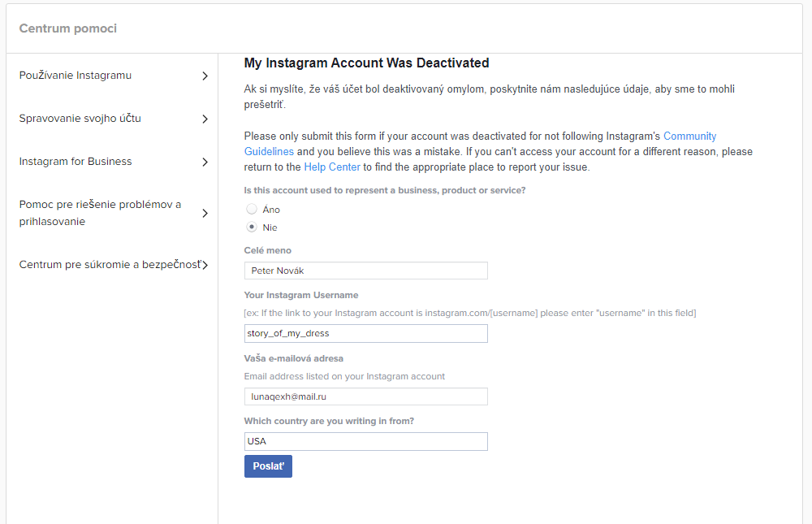812x524 pixels.
Task: Focus the country field containing USA
Action: 365,441
